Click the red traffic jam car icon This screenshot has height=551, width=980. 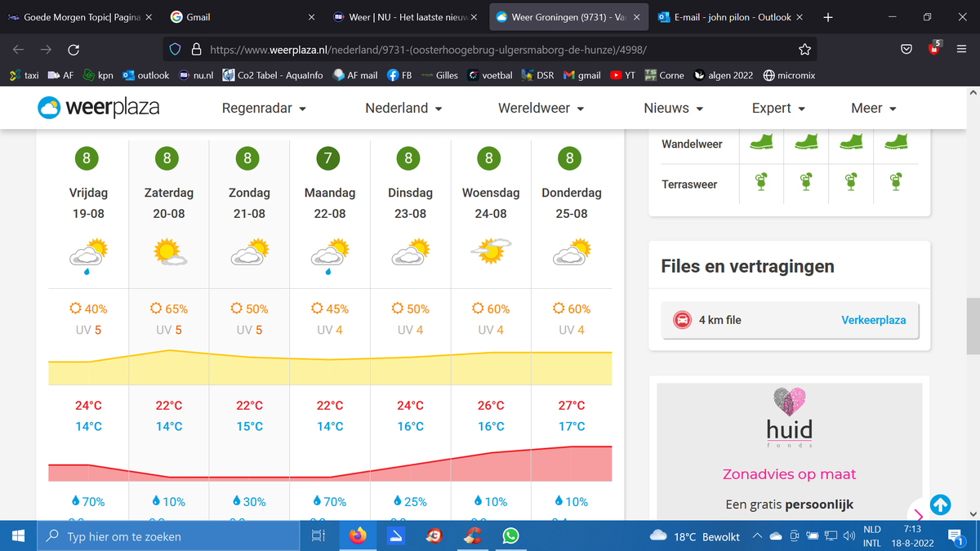[680, 321]
